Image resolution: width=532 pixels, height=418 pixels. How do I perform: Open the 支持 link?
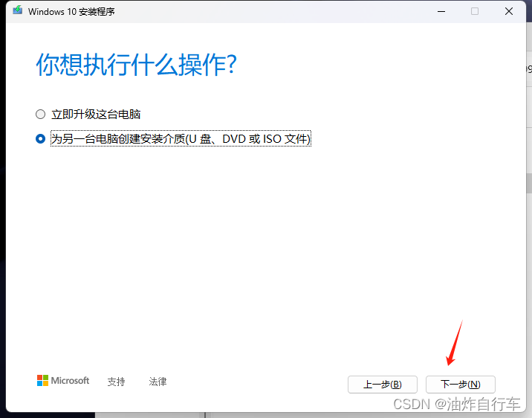[117, 382]
